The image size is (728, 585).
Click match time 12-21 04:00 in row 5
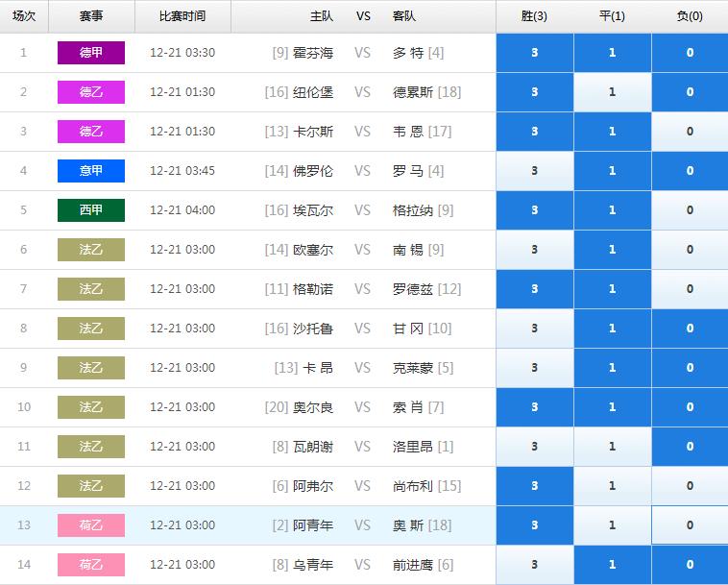click(182, 210)
